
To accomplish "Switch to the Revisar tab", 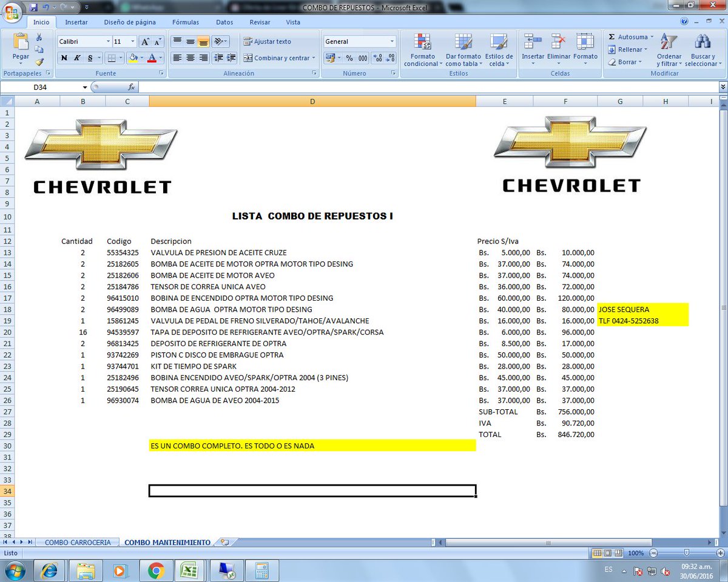I will (260, 22).
